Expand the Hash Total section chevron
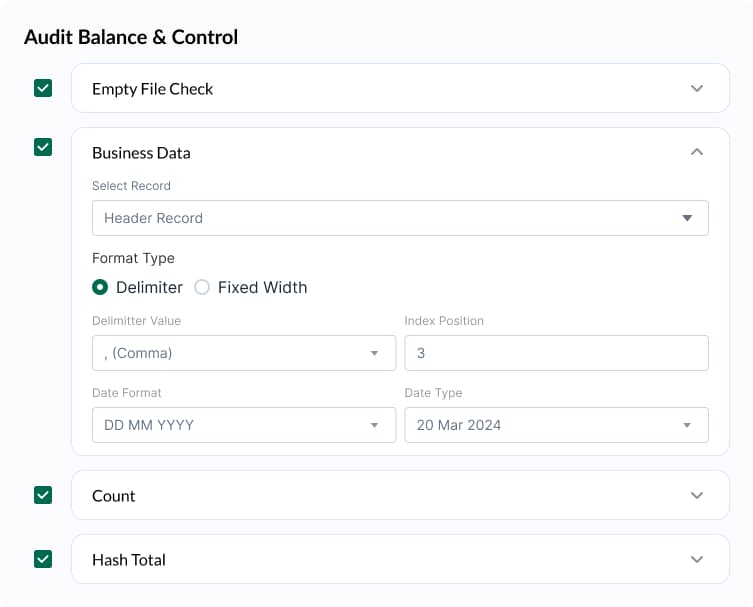Screen dimensions: 753x607 (697, 559)
